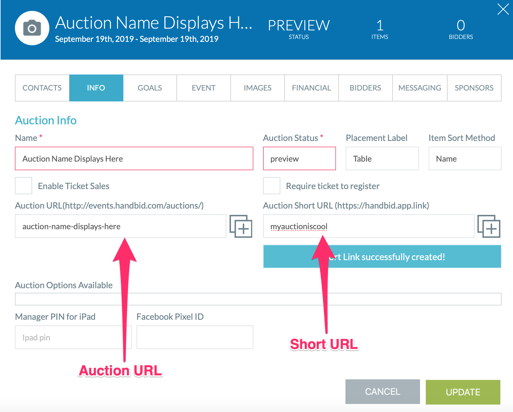Click the auction Name input field
This screenshot has height=412, width=513.
[134, 159]
